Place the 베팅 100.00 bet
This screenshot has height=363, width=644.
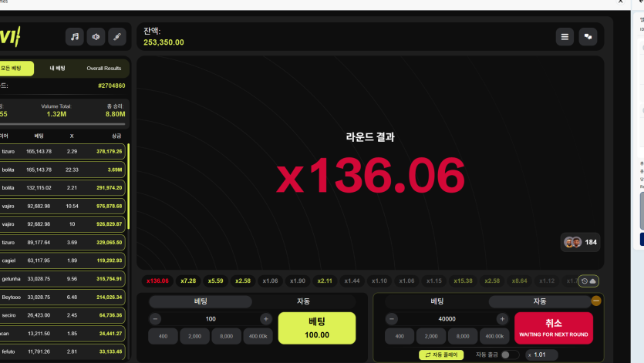[317, 328]
